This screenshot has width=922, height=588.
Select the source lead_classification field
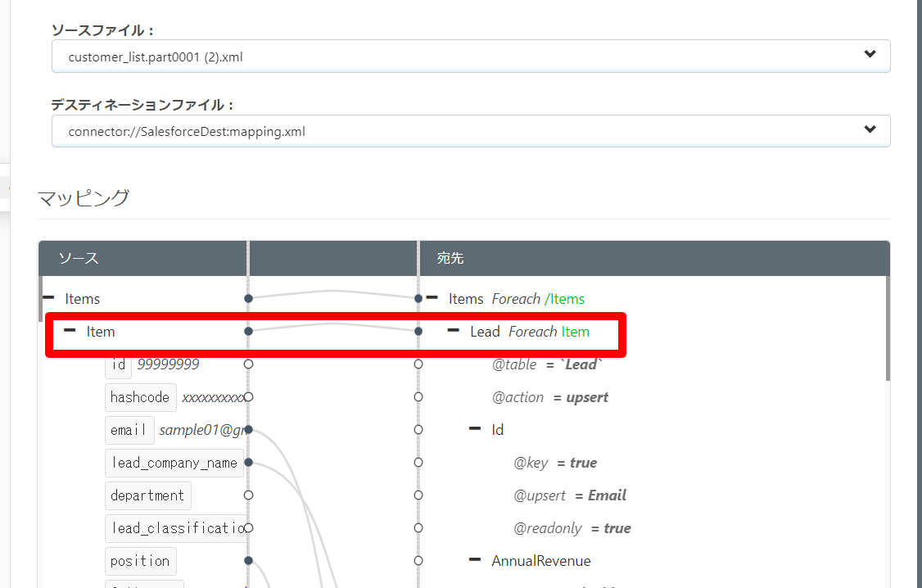tap(176, 528)
